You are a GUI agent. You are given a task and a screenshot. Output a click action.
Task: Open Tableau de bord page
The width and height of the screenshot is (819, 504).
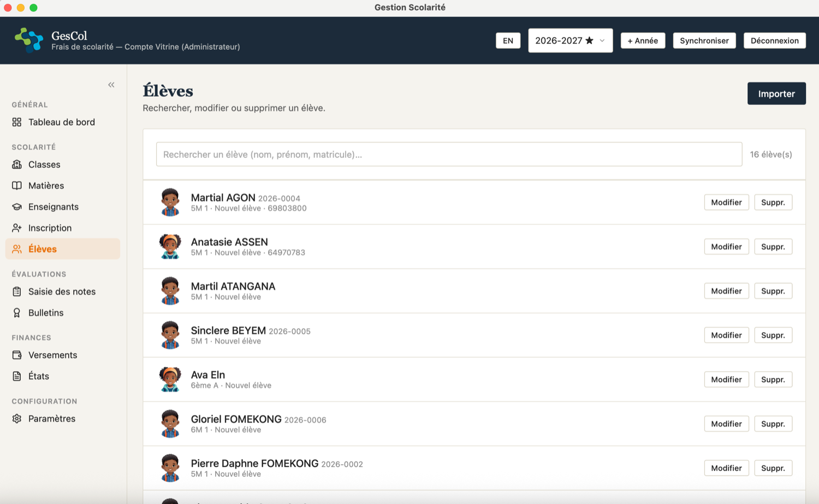(x=63, y=122)
